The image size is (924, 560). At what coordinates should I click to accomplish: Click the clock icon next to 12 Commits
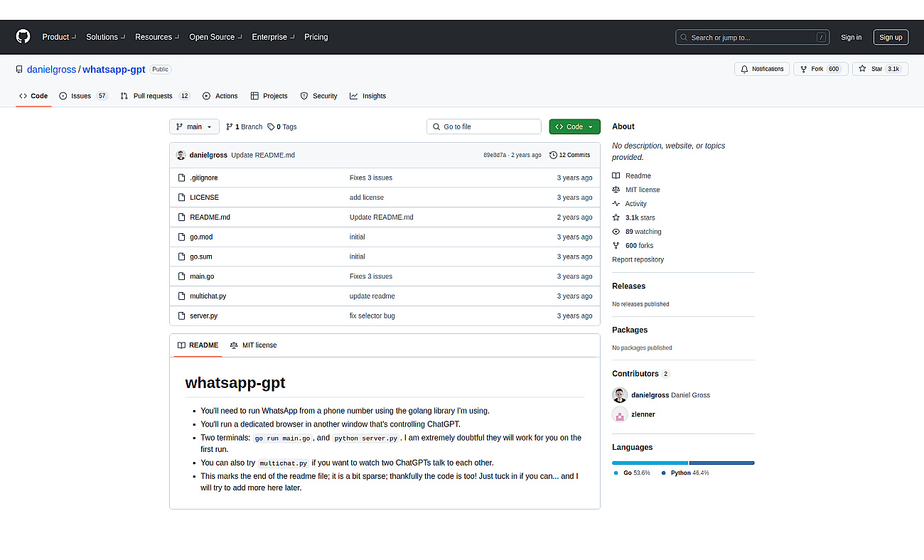[x=553, y=155]
